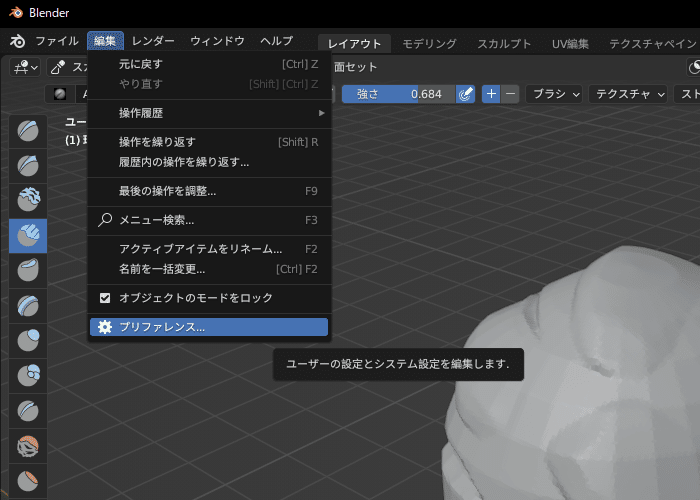Viewport: 700px width, 500px height.
Task: Switch to the スカルプト workspace tab
Action: pos(504,44)
